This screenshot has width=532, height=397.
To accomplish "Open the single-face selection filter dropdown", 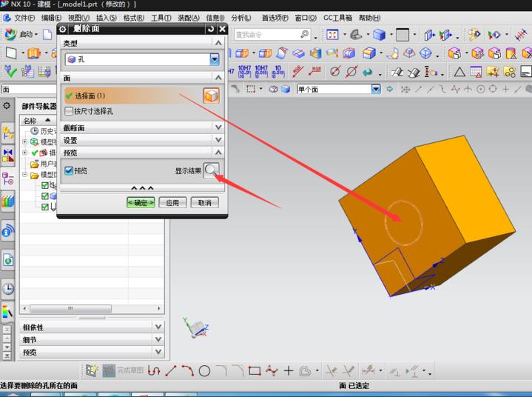I will 376,89.
